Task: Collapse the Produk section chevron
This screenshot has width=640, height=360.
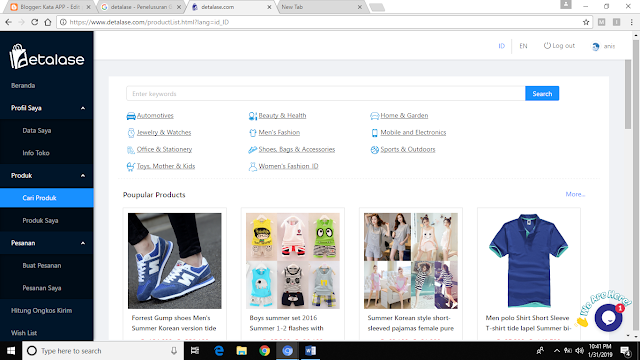Action: [x=83, y=176]
